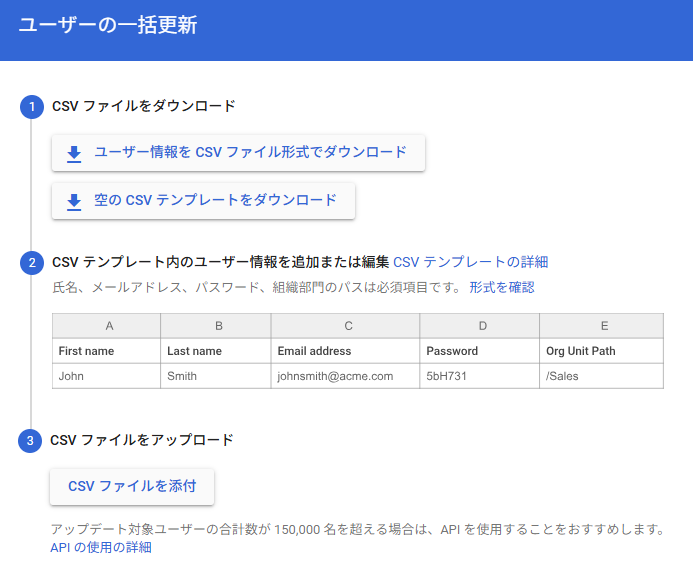Image resolution: width=693 pixels, height=567 pixels.
Task: Follow the 形式を確認 link
Action: click(x=501, y=288)
